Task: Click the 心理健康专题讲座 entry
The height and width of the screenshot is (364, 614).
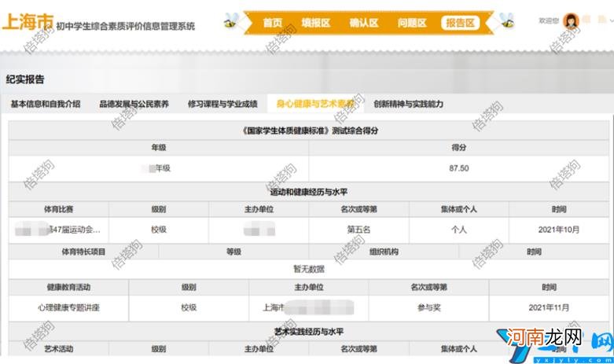Action: click(x=68, y=307)
